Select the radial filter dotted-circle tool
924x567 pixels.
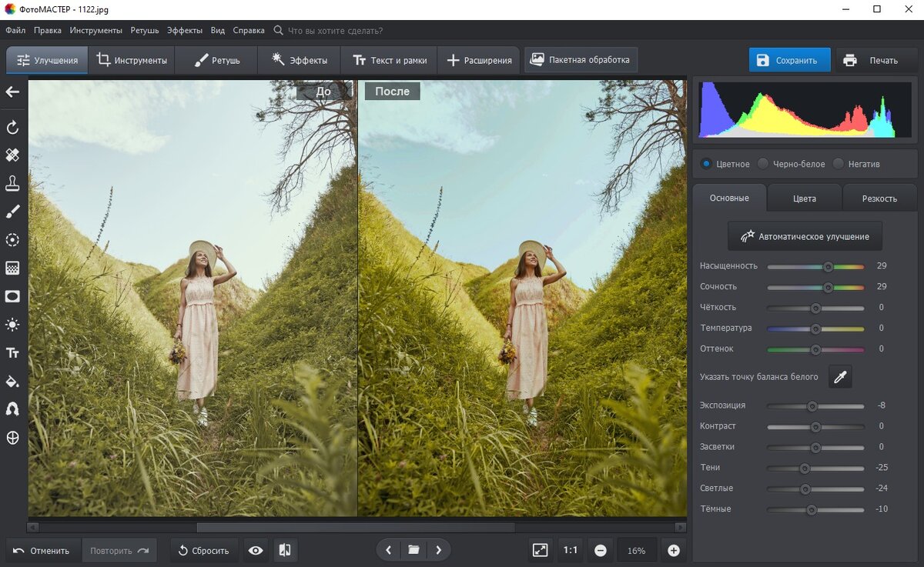[x=12, y=240]
